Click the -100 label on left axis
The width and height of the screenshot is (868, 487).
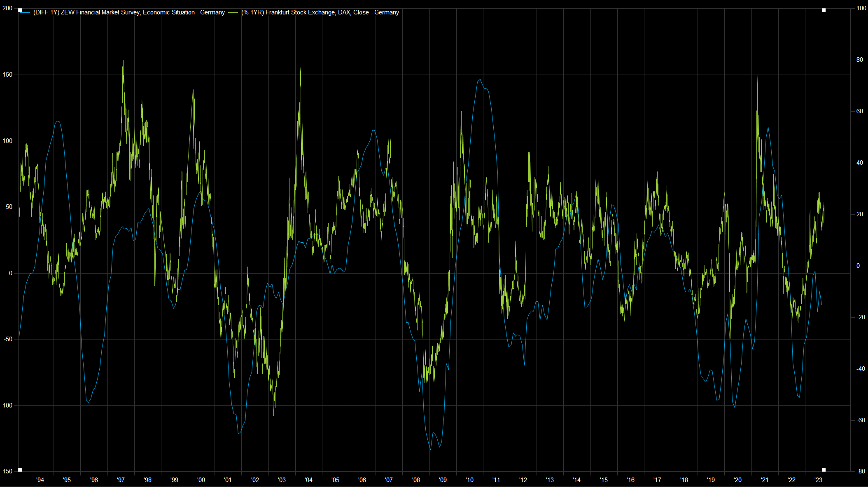[7, 405]
